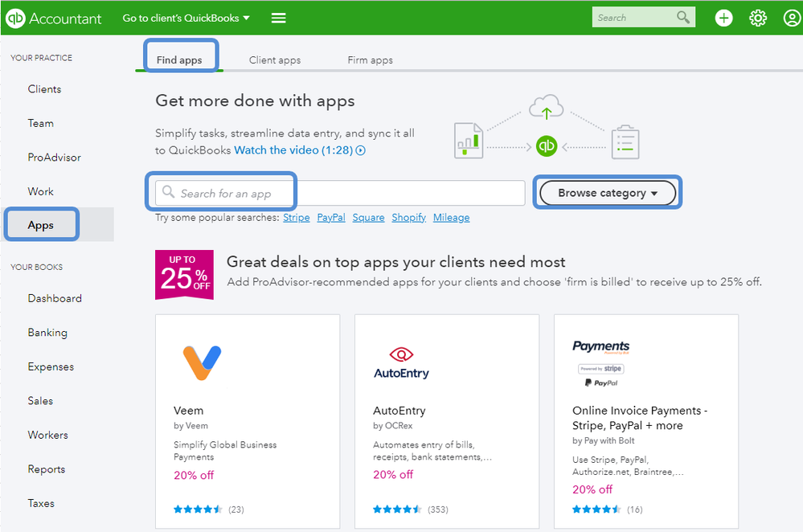Open the hamburger menu icon
Viewport: 803px width, 532px height.
coord(279,18)
